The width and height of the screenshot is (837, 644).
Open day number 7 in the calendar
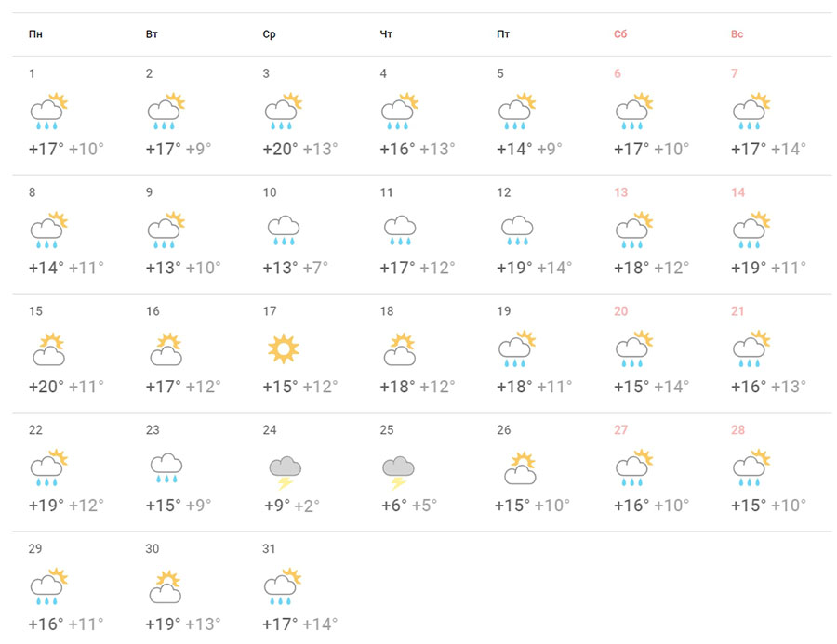click(734, 73)
